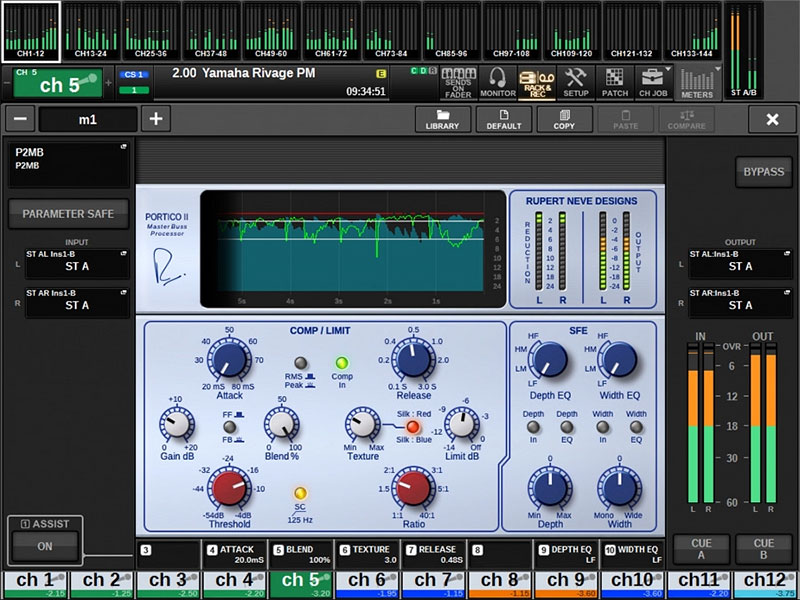Click the Blend % knob
This screenshot has height=600, width=800.
282,424
